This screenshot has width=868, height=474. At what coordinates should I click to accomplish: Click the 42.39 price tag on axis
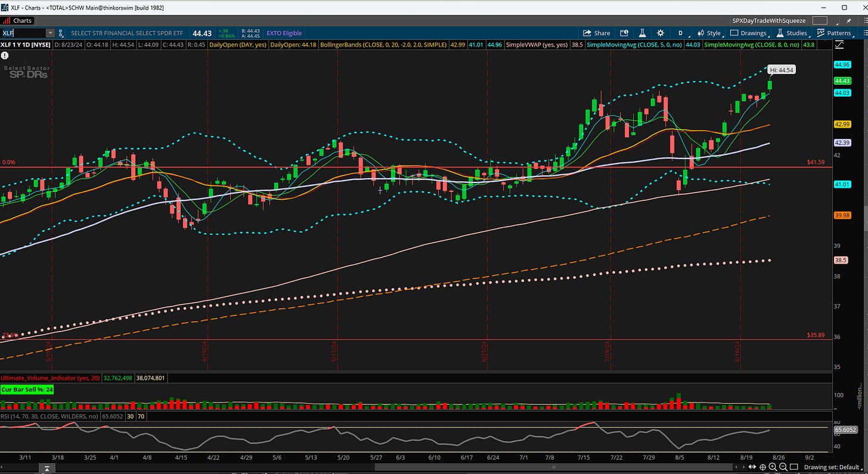842,142
